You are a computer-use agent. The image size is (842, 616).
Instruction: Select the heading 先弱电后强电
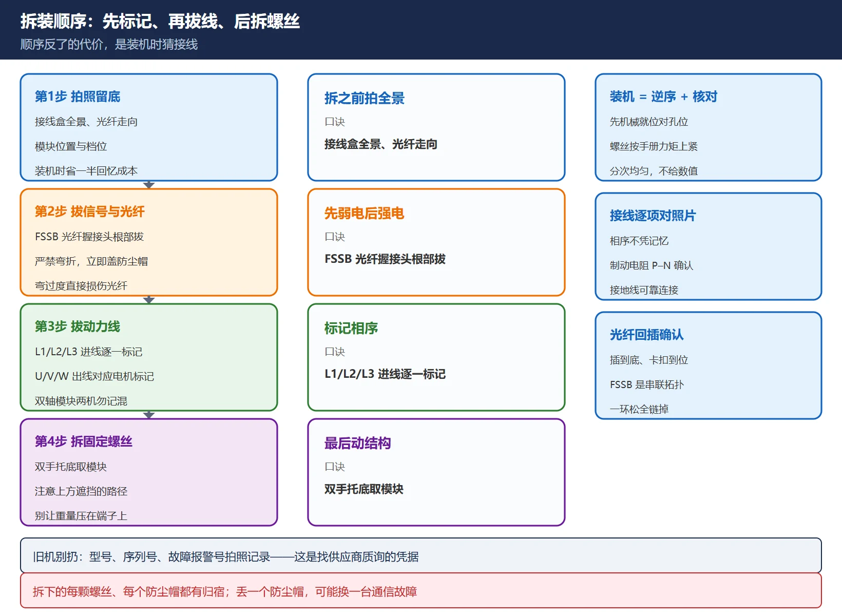(365, 213)
